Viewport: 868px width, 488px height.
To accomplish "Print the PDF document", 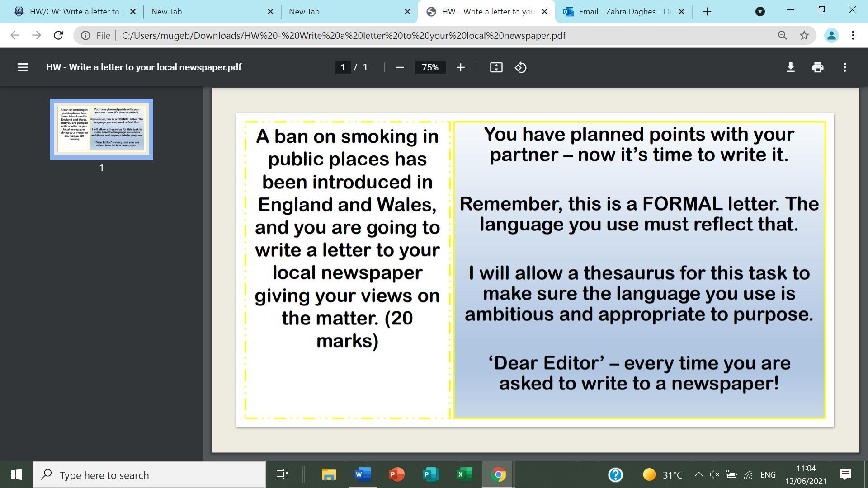I will click(817, 67).
